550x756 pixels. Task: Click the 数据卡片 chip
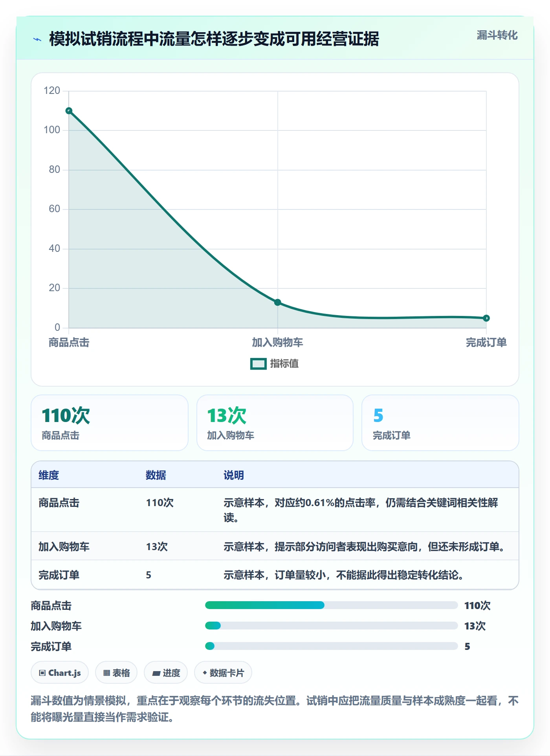click(223, 673)
